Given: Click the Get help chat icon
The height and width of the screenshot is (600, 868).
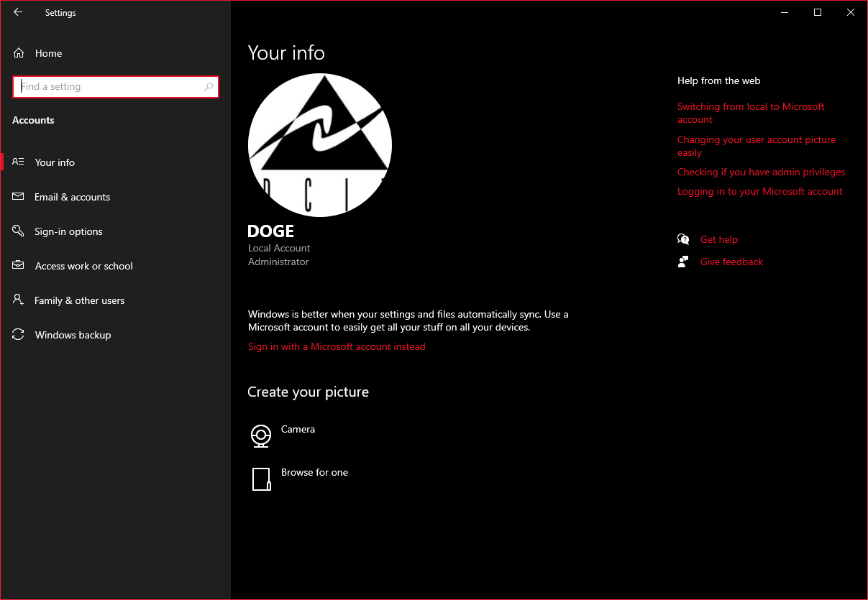Looking at the screenshot, I should click(683, 239).
